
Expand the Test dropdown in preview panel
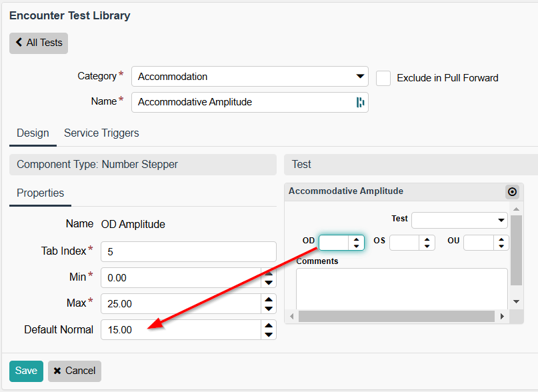[459, 220]
